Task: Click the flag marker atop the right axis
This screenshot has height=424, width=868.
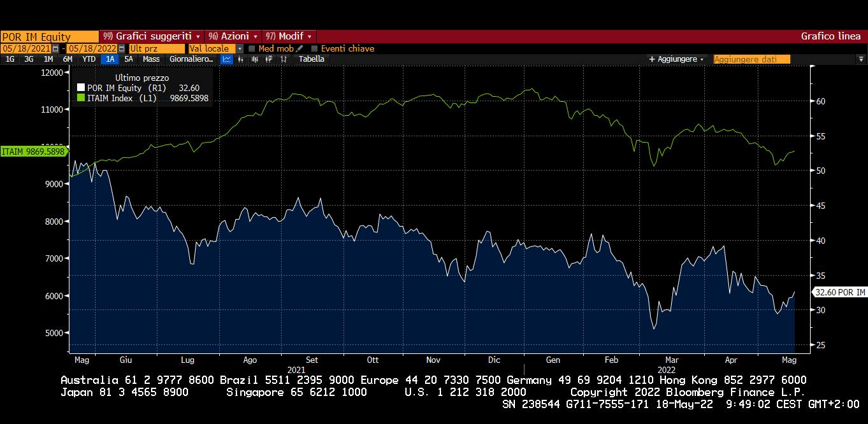Action: pos(811,66)
